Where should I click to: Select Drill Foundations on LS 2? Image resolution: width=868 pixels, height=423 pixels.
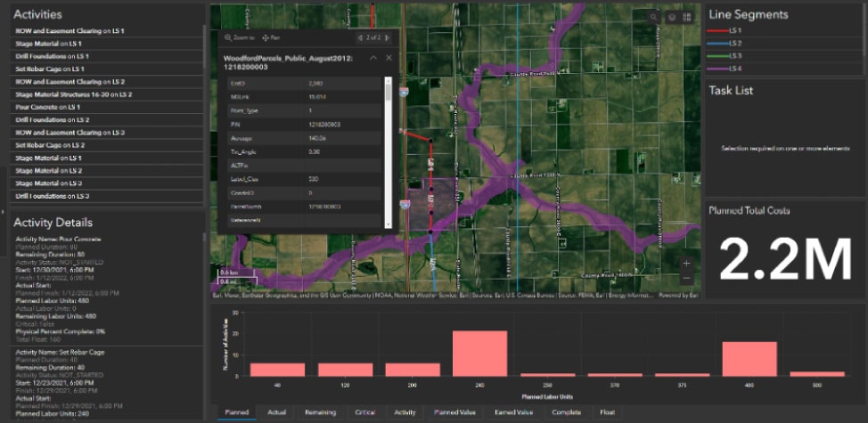(x=107, y=120)
